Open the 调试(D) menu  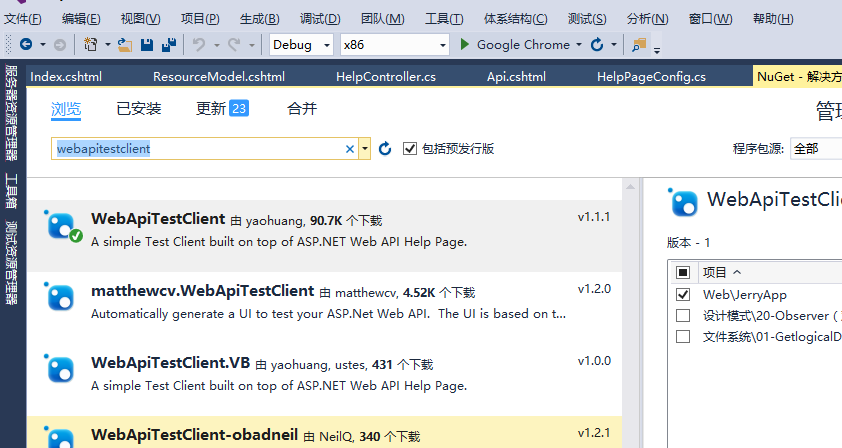[x=320, y=19]
